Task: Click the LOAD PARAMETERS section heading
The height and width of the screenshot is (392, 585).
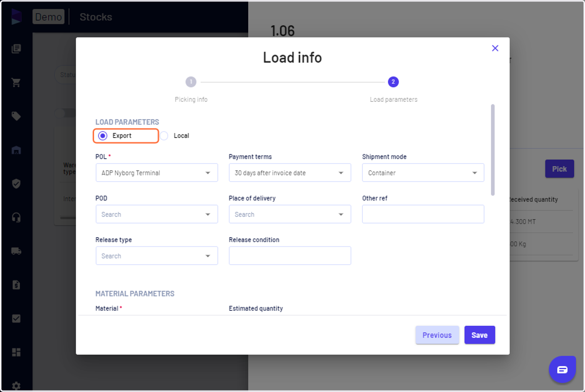Action: [x=127, y=122]
